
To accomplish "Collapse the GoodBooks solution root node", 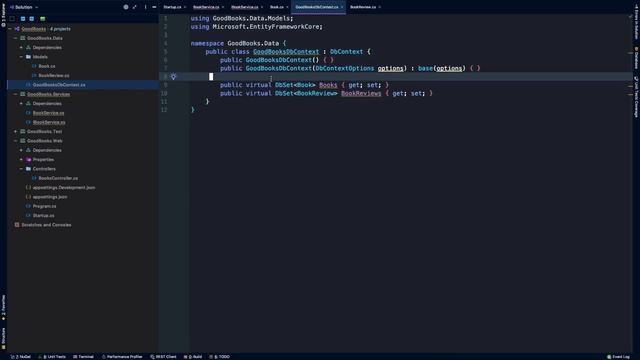I will (10, 29).
